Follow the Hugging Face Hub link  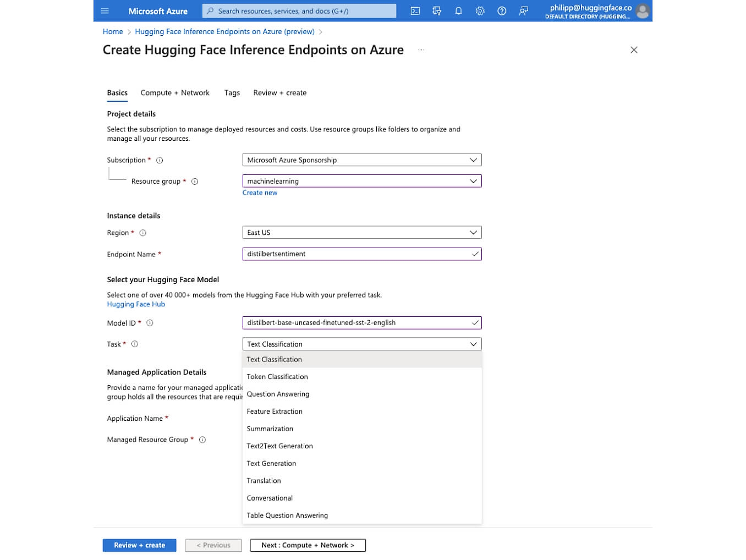pos(136,304)
